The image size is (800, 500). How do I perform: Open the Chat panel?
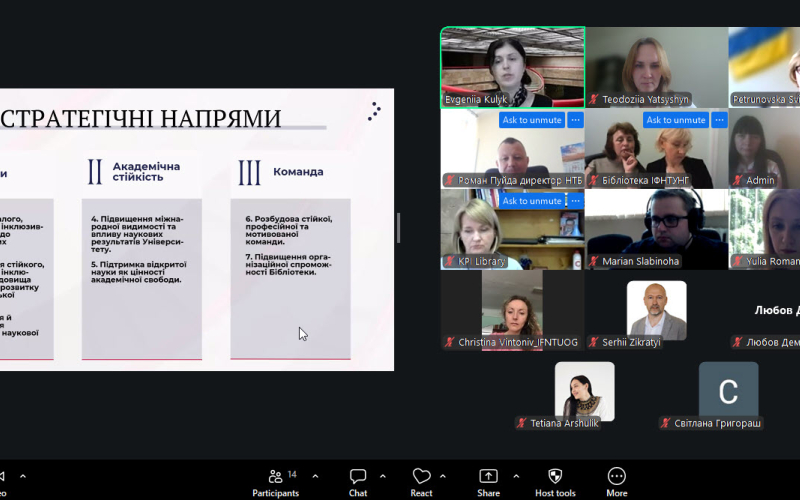pos(358,482)
